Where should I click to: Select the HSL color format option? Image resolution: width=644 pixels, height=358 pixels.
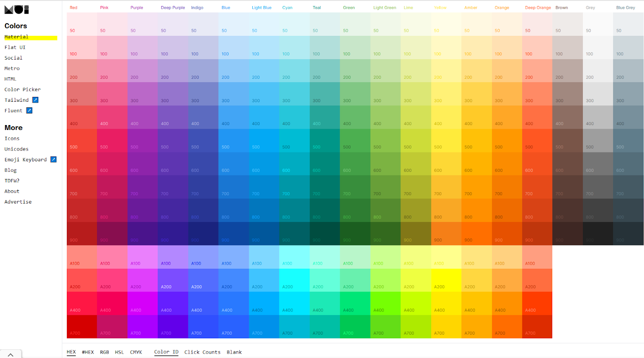tap(119, 352)
